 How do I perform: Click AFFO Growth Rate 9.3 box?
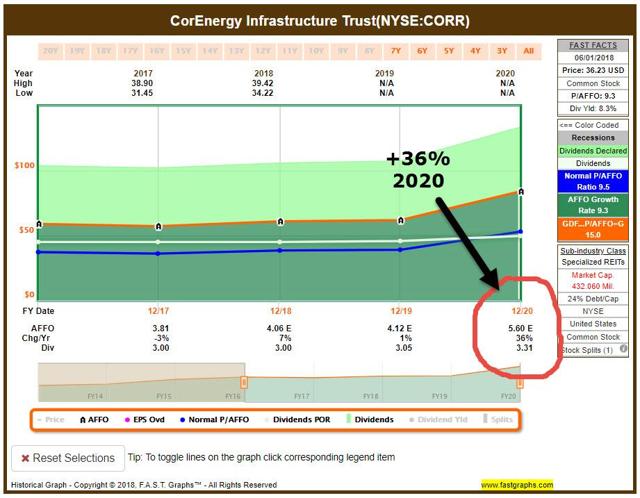coord(593,205)
